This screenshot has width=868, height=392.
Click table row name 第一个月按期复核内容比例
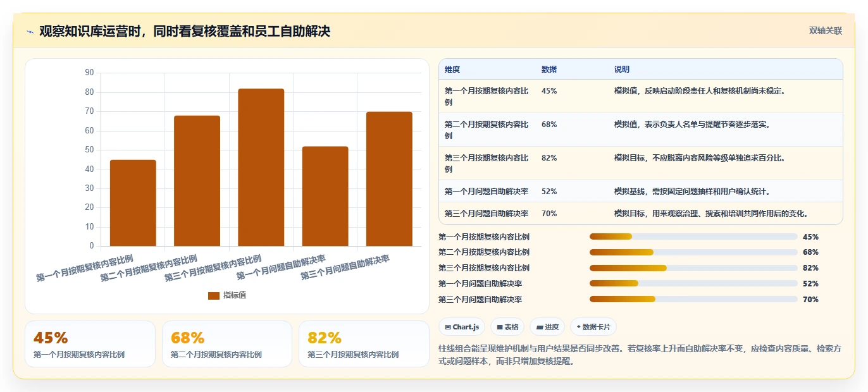(x=487, y=96)
